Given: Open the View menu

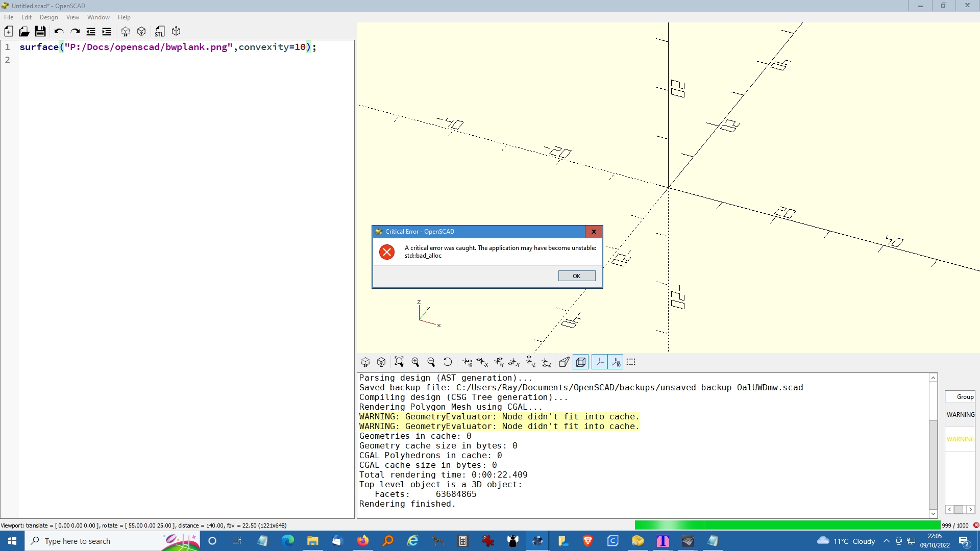Looking at the screenshot, I should click(x=72, y=17).
